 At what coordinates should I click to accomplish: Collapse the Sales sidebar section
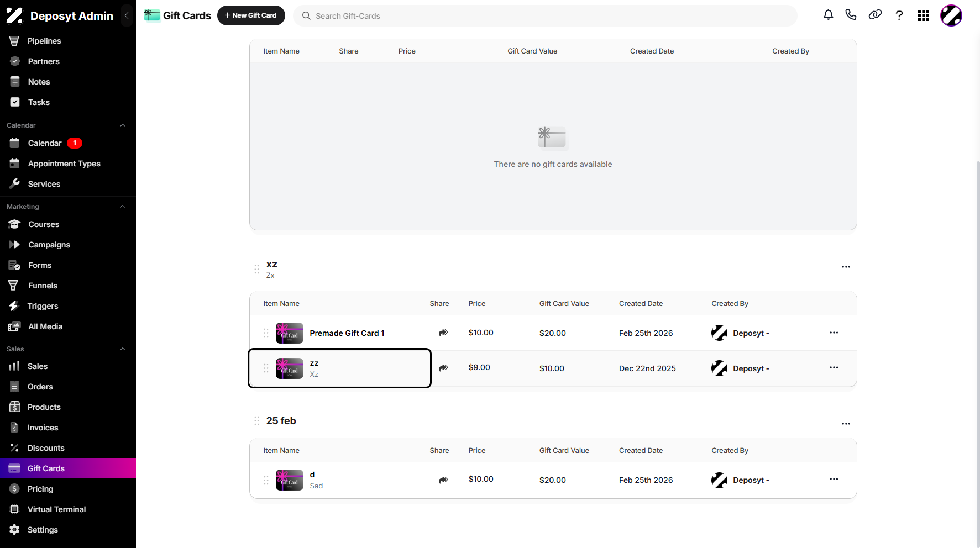tap(123, 349)
